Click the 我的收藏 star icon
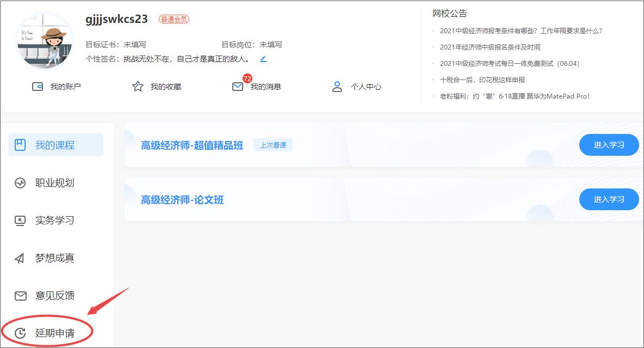This screenshot has width=644, height=348. [x=138, y=87]
